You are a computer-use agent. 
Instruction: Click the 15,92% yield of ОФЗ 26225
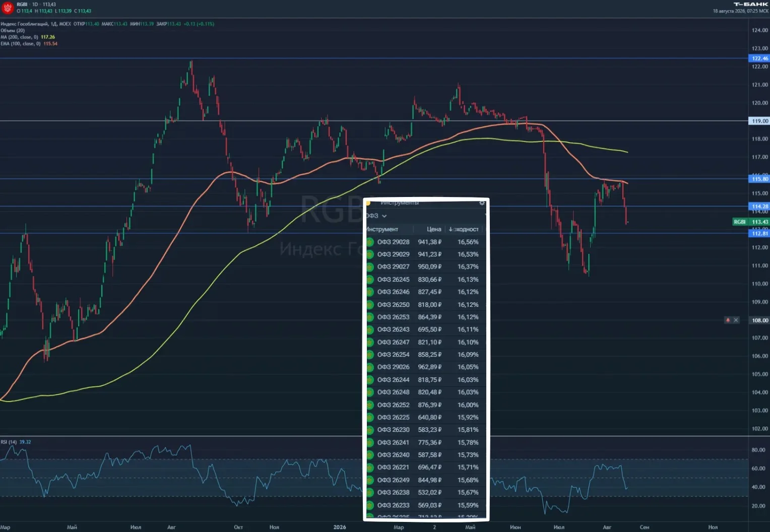click(x=468, y=418)
